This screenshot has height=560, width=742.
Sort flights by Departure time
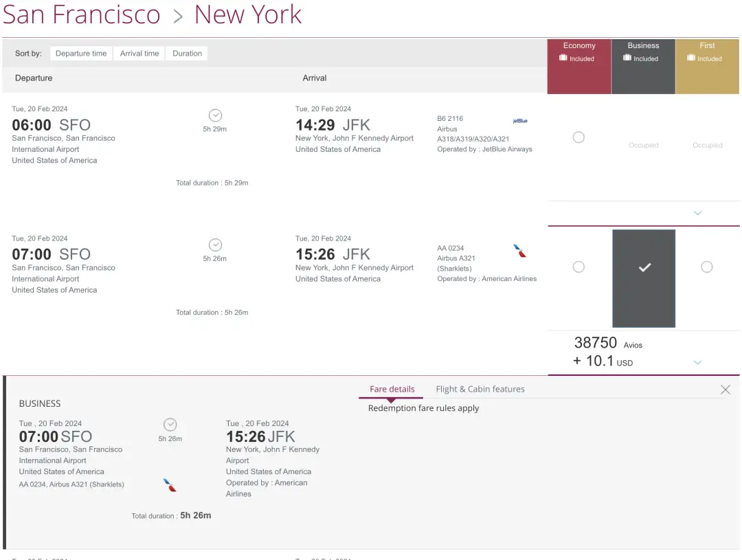[81, 54]
